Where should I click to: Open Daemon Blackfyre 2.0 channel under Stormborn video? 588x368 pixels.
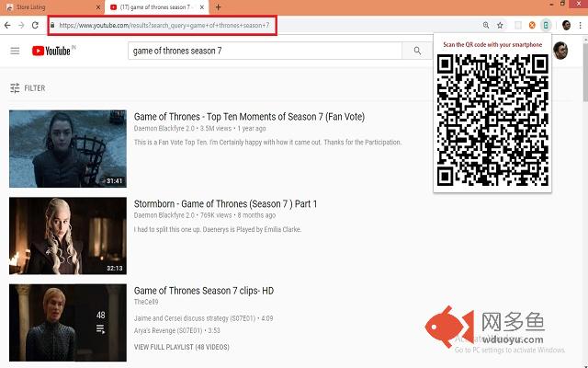click(164, 215)
